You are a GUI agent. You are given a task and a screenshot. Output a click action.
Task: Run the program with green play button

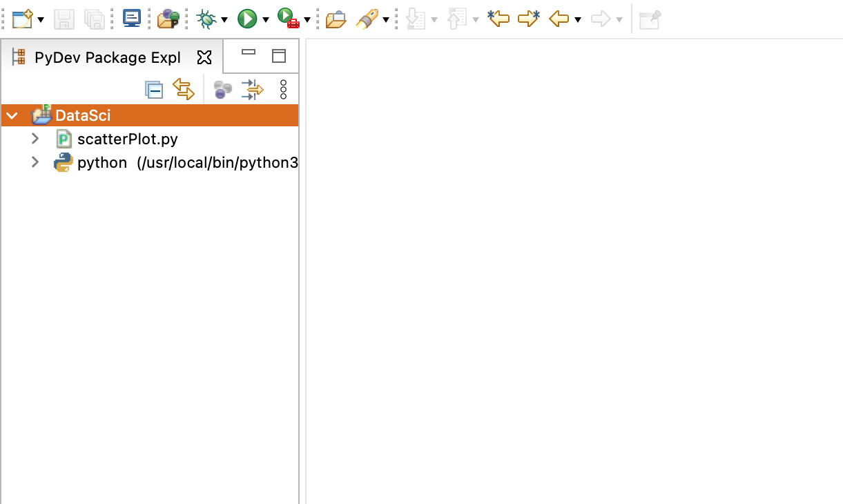coord(246,19)
